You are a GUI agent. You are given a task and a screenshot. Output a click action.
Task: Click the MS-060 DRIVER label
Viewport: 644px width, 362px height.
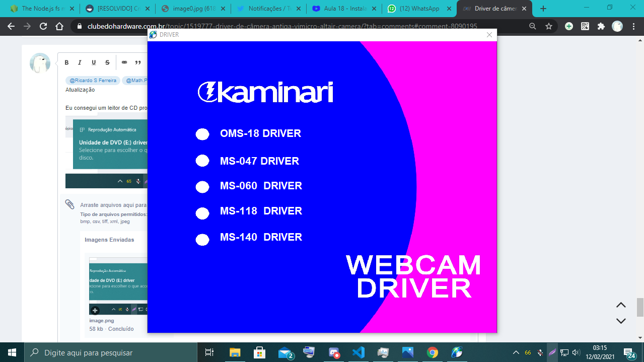point(261,186)
